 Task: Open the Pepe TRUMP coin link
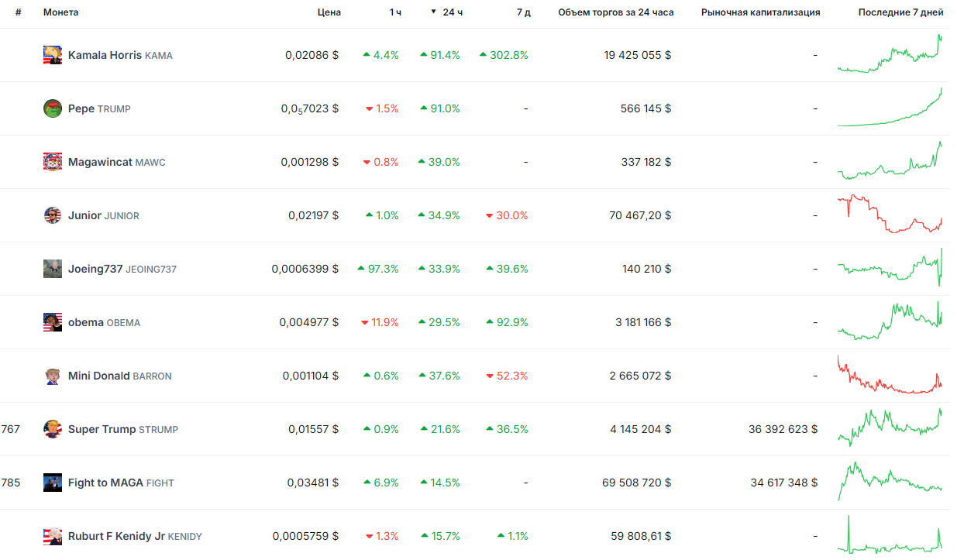tap(99, 108)
